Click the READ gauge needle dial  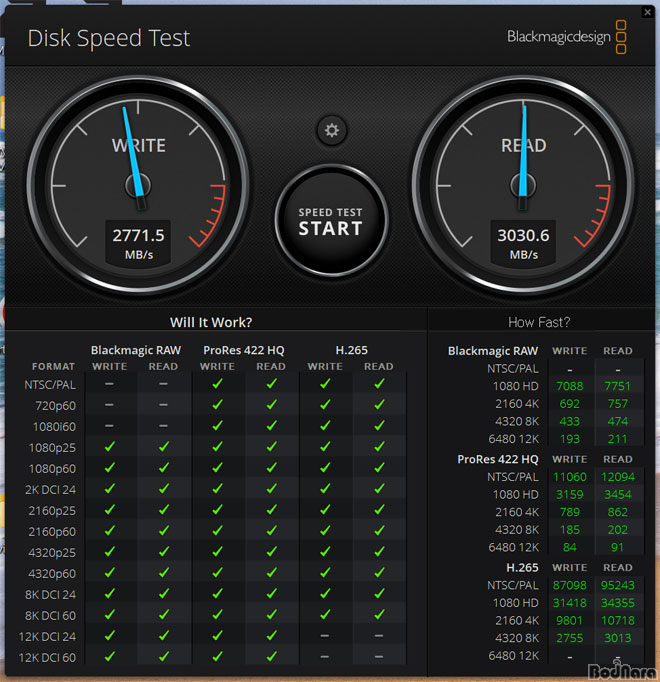523,186
